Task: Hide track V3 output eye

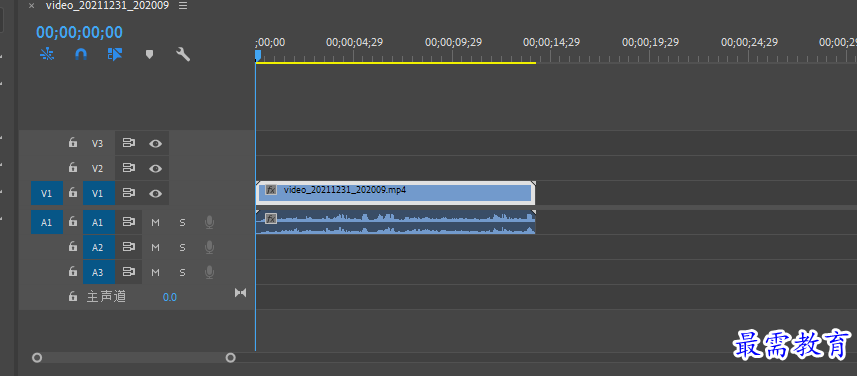Action: (x=156, y=143)
